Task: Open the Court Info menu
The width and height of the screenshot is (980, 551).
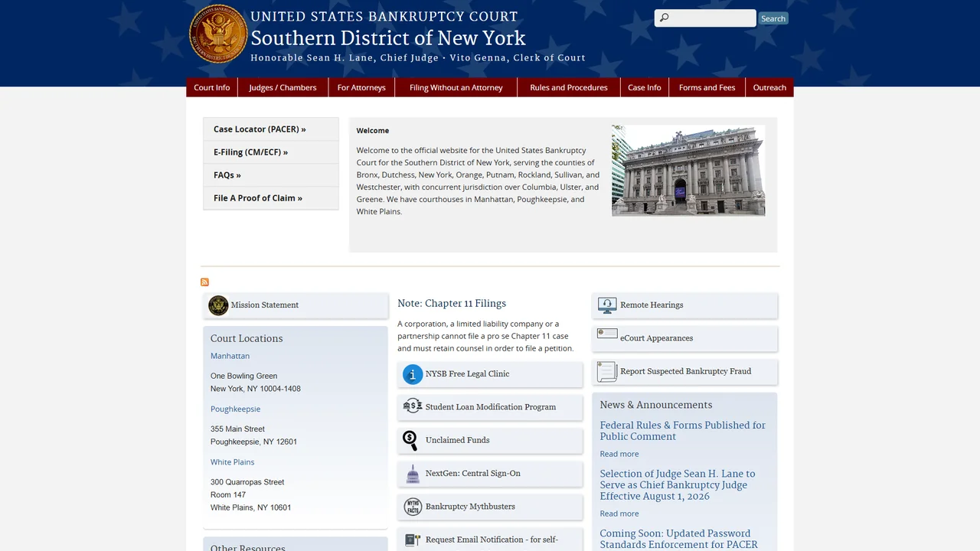Action: click(212, 87)
